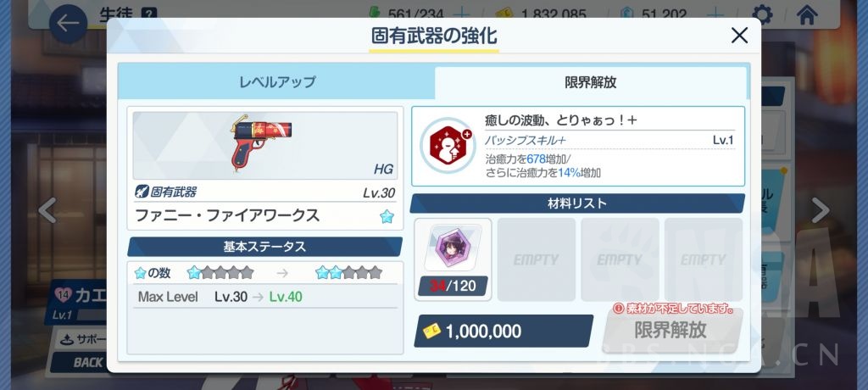Click the 限界解放 confirm button

coord(671,331)
